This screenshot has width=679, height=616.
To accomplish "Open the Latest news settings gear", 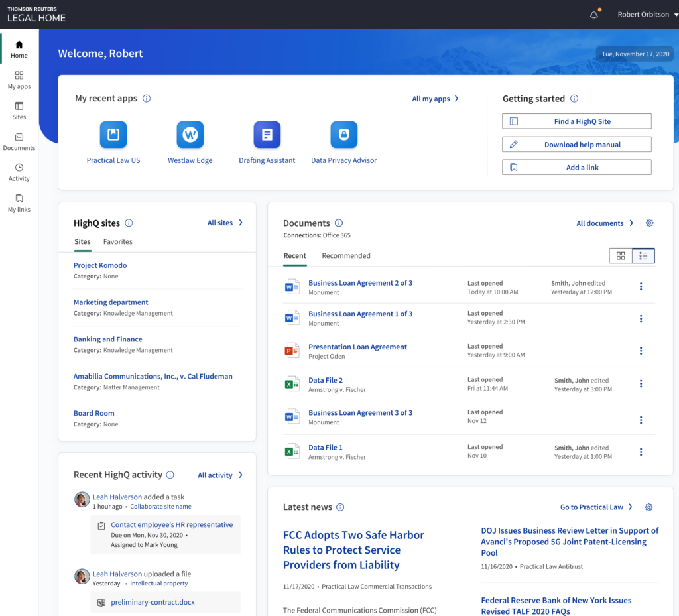I will [648, 507].
